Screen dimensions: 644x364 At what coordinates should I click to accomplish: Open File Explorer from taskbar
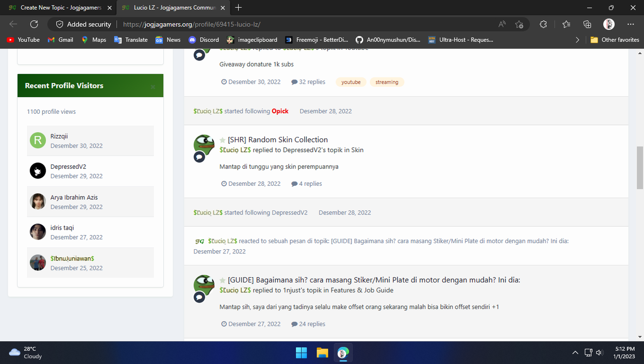(322, 353)
